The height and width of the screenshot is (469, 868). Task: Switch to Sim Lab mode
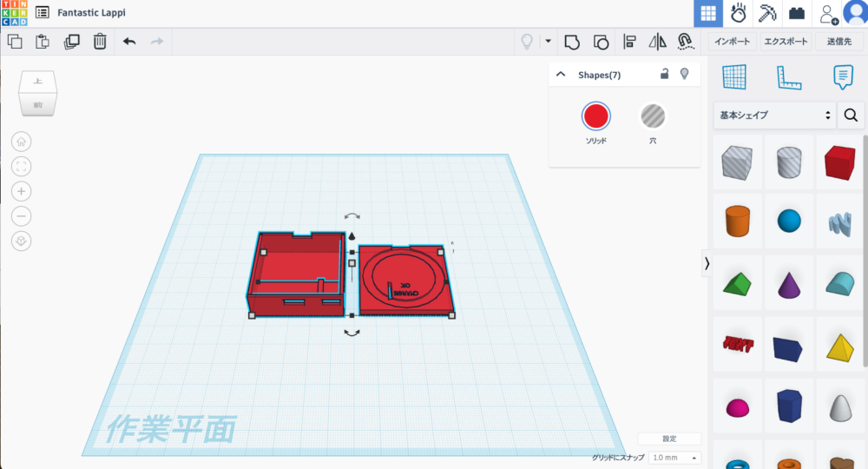point(738,13)
